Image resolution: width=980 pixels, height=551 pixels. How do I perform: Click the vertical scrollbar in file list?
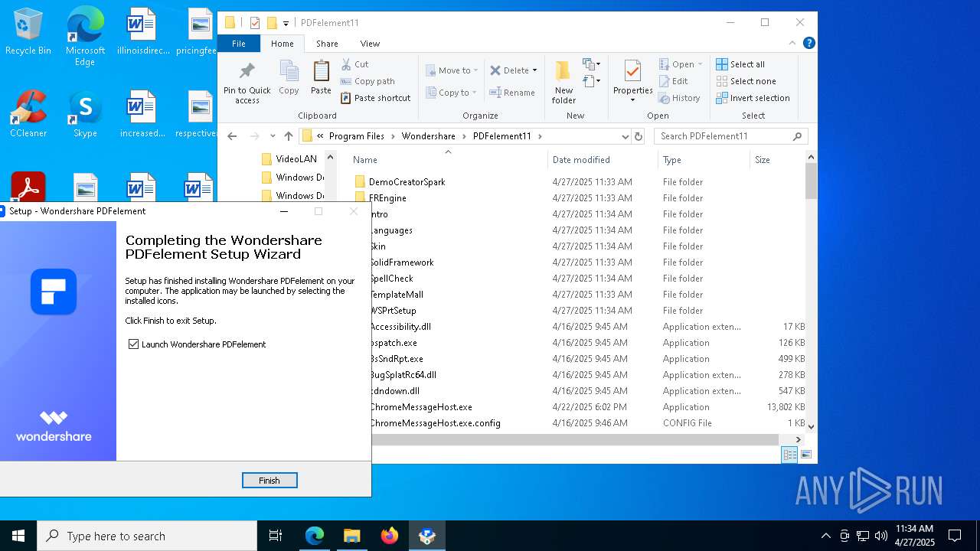click(811, 181)
